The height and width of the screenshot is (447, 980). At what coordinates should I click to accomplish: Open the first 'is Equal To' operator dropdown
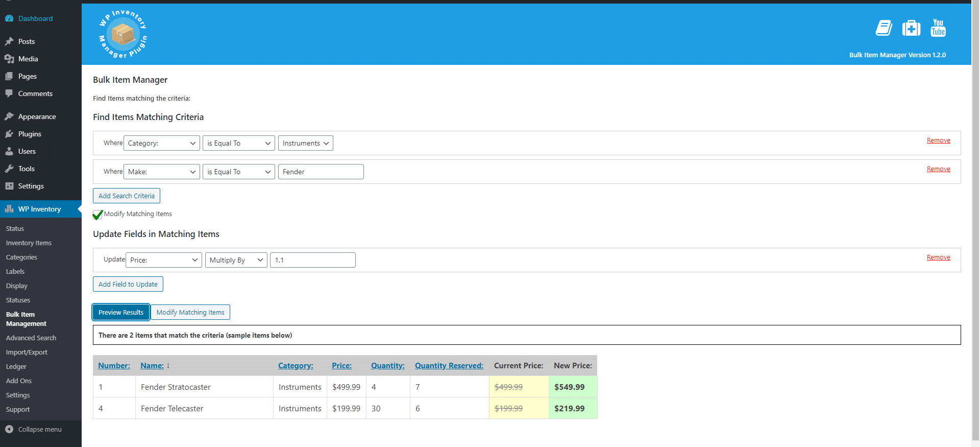coord(239,143)
